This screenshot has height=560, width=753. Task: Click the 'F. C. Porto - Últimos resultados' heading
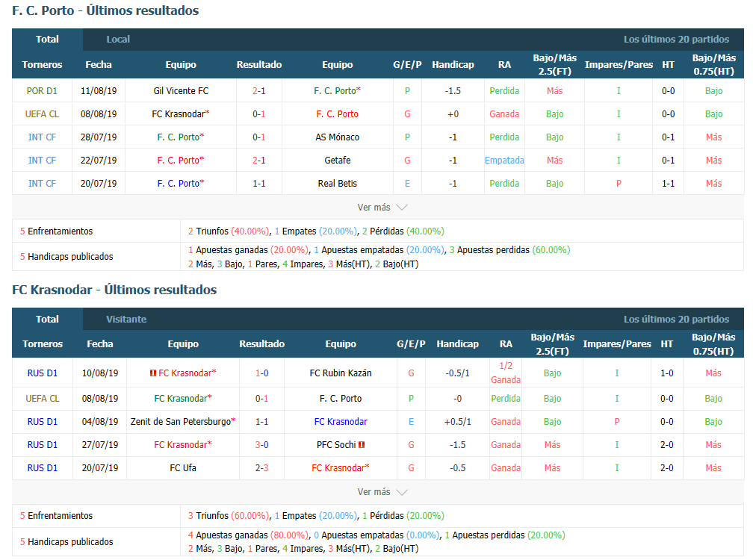click(105, 10)
